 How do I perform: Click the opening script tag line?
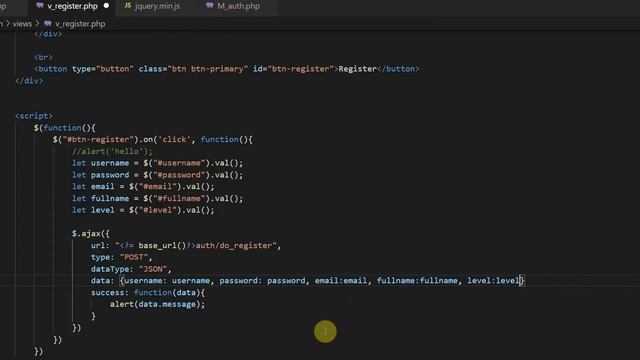[x=34, y=116]
